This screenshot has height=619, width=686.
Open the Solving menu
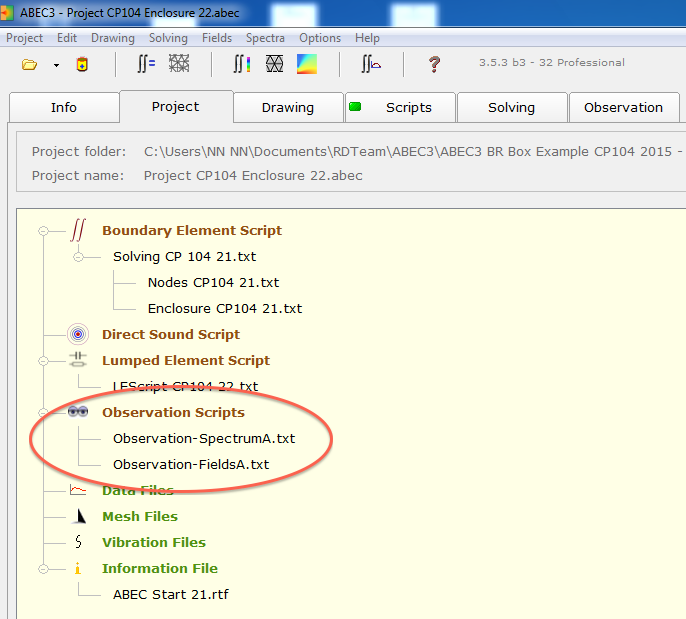pyautogui.click(x=168, y=38)
